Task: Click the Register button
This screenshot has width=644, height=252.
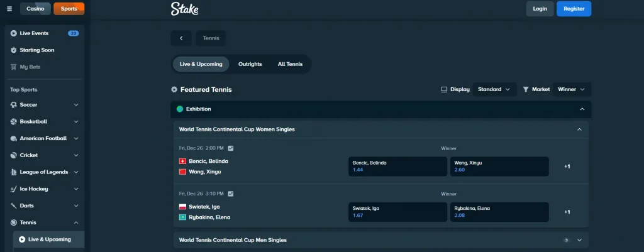Action: 574,9
